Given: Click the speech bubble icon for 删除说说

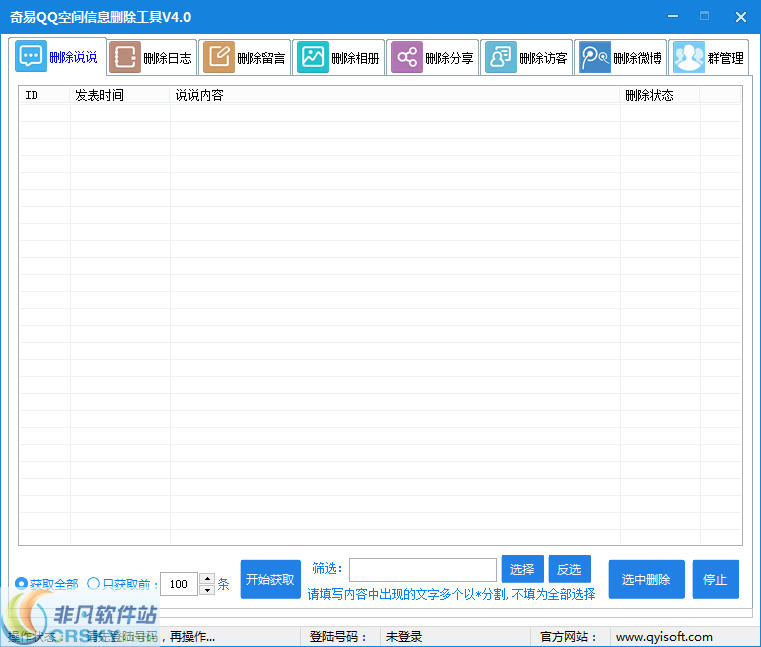Looking at the screenshot, I should point(31,56).
